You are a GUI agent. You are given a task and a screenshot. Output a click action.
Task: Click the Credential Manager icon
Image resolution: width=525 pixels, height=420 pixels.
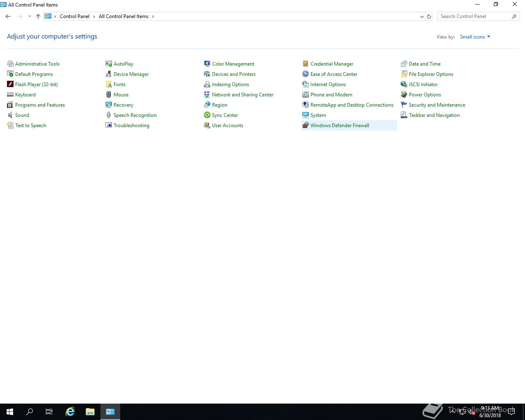306,64
